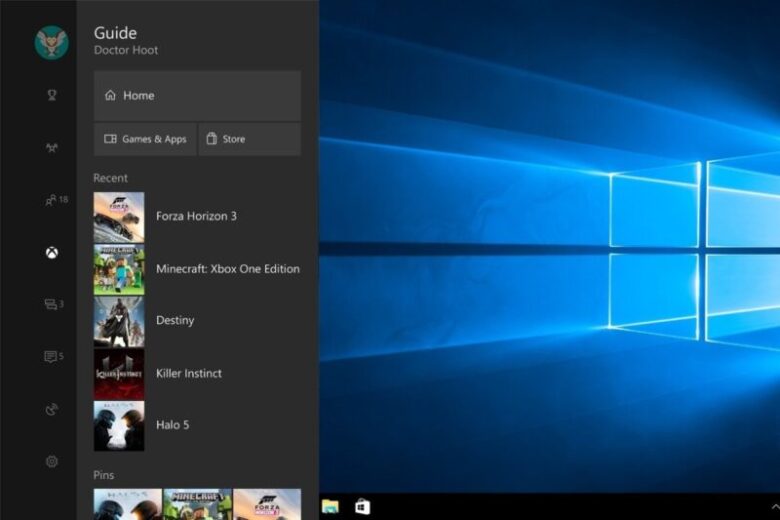Select the Multiplayer icon below the trophy

coord(51,148)
